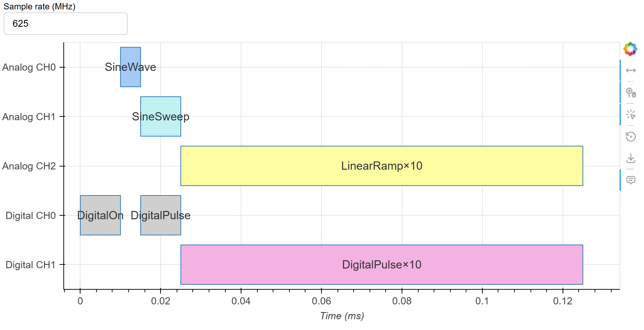The image size is (644, 330).
Task: Select the SineWave block on Analog CH0
Action: click(x=130, y=67)
